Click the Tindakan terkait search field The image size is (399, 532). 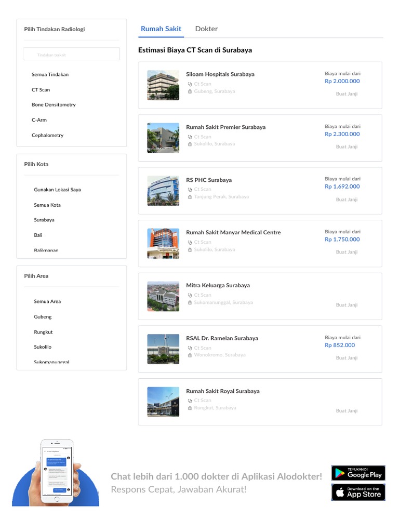pos(72,54)
